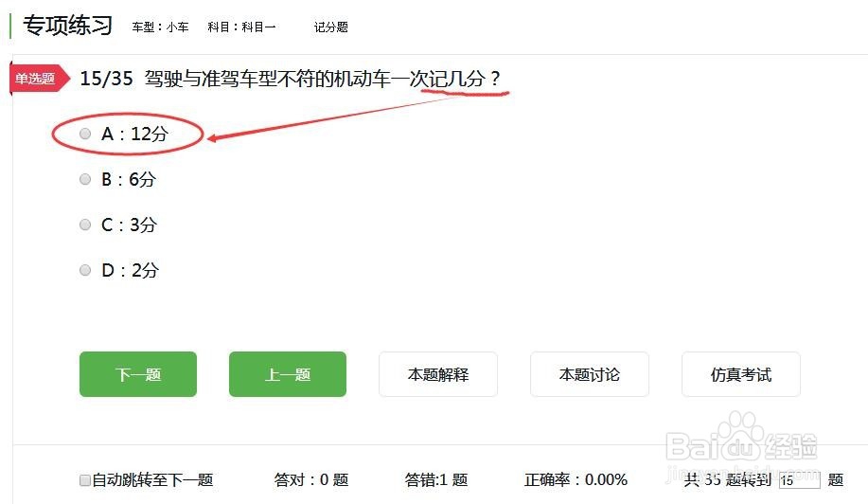Select answer B: 6分 radio button
The height and width of the screenshot is (504, 868).
pos(84,179)
